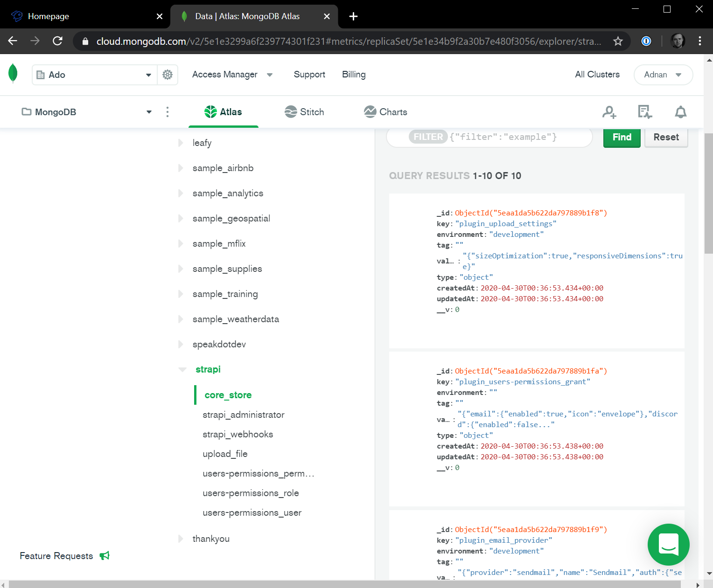Switch to the Charts tab

pos(385,112)
